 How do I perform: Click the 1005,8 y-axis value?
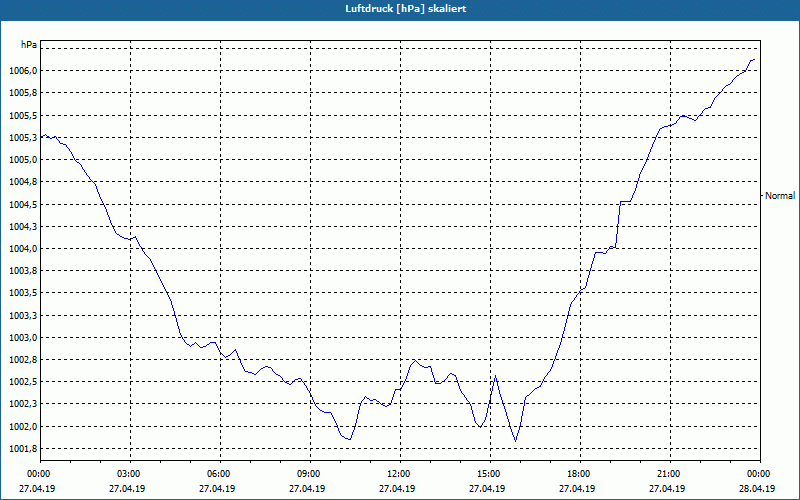[23, 93]
